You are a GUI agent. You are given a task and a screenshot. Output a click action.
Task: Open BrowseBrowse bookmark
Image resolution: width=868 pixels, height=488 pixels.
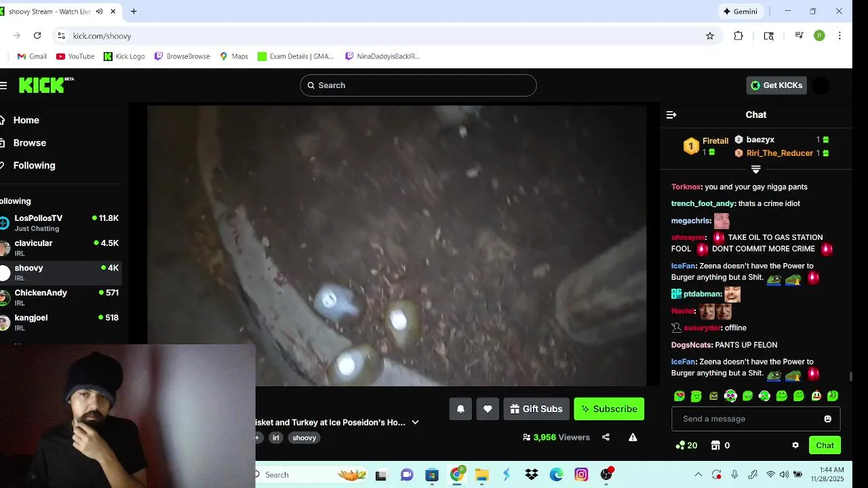182,56
